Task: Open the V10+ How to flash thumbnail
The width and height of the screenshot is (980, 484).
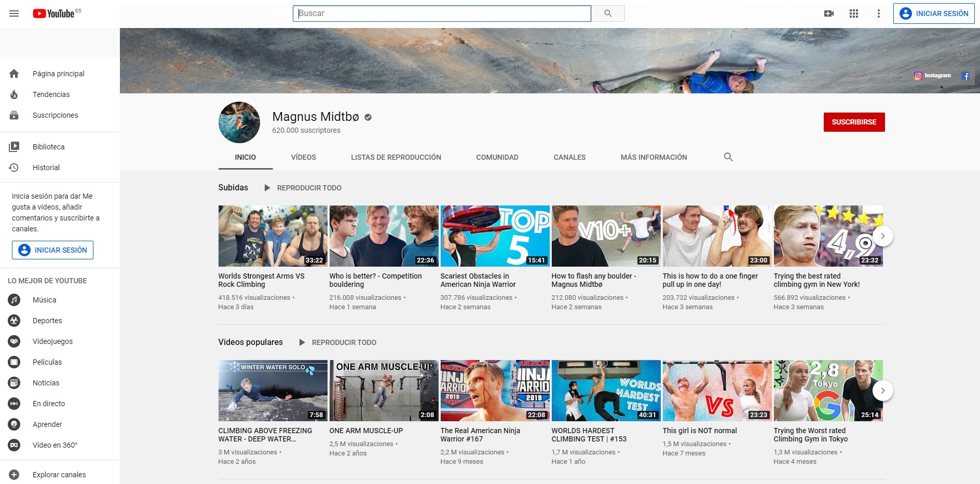Action: (606, 236)
